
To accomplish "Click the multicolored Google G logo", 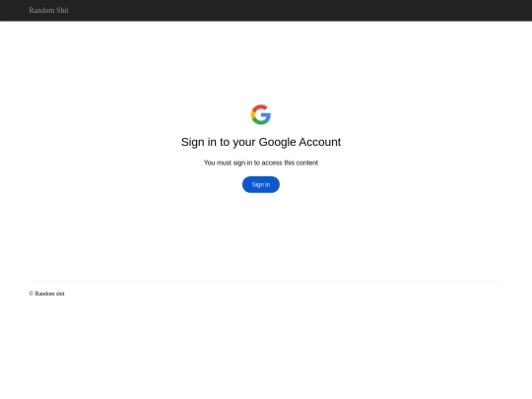I will [260, 114].
